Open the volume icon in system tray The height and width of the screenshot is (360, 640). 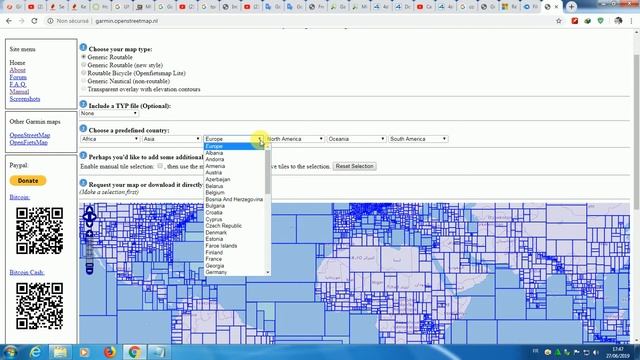click(596, 352)
